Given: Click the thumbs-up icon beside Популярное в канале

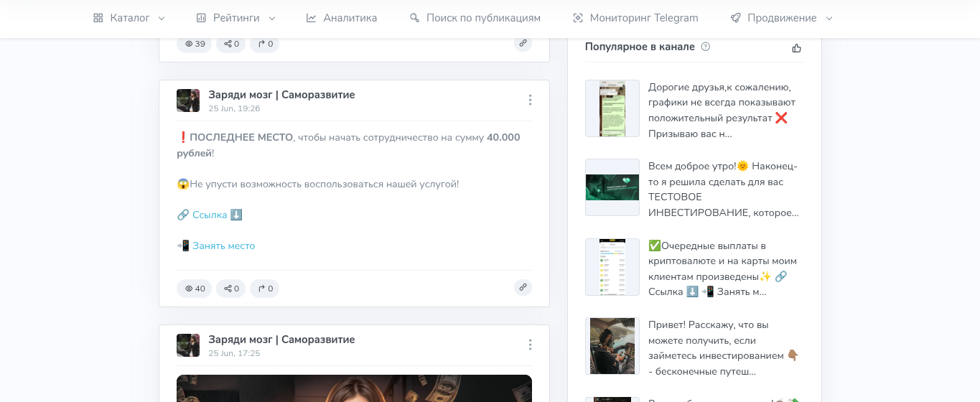Looking at the screenshot, I should (x=796, y=48).
